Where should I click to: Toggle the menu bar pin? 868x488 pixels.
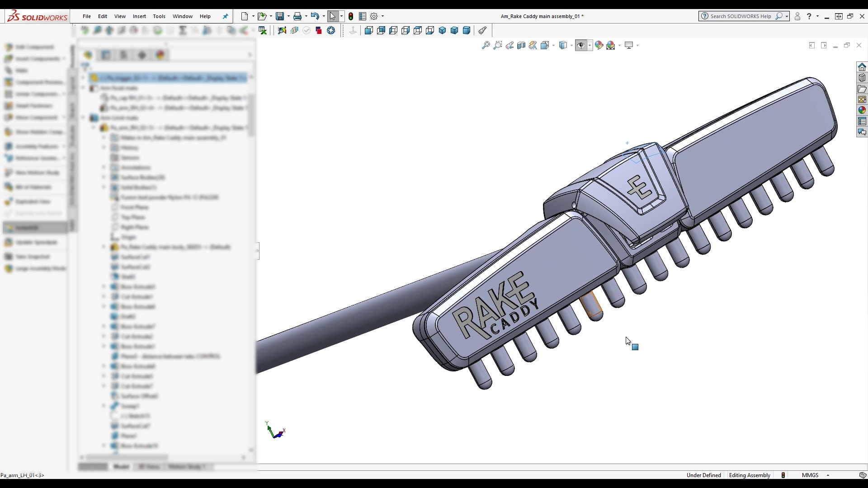tap(225, 16)
